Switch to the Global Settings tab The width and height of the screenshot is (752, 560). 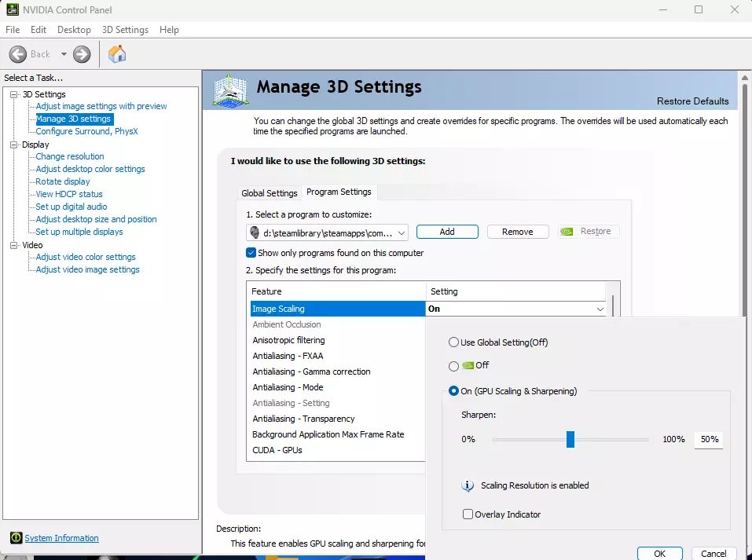pyautogui.click(x=270, y=192)
